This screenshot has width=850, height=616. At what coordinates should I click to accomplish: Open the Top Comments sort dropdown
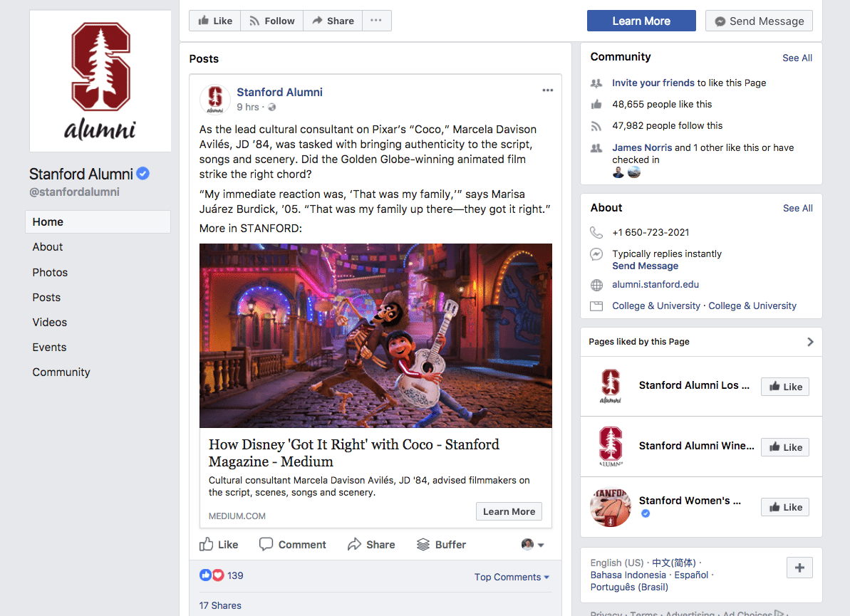(x=512, y=577)
